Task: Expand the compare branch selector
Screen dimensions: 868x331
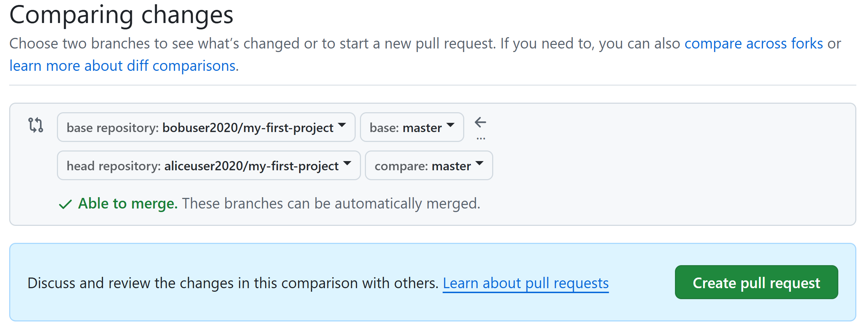Action: point(429,166)
